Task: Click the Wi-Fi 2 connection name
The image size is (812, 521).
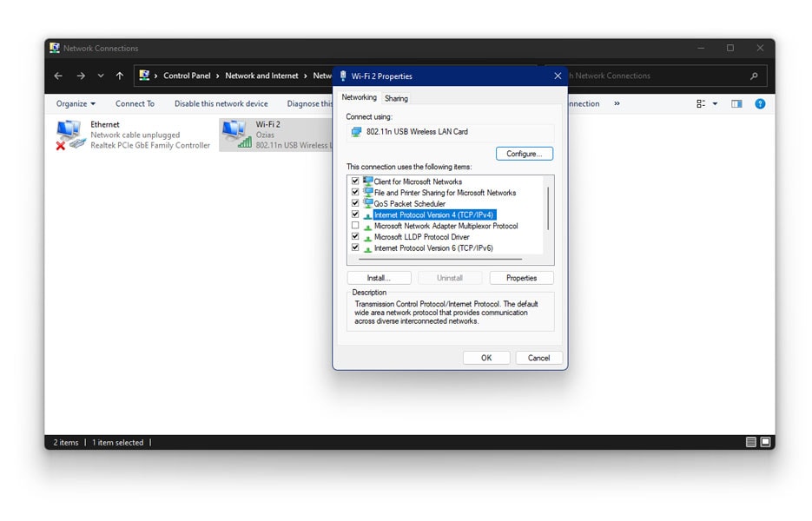Action: click(267, 124)
